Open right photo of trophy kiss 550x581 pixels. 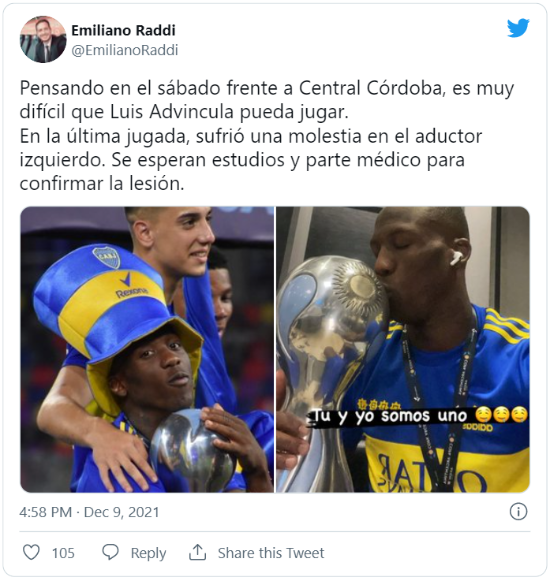tap(403, 349)
